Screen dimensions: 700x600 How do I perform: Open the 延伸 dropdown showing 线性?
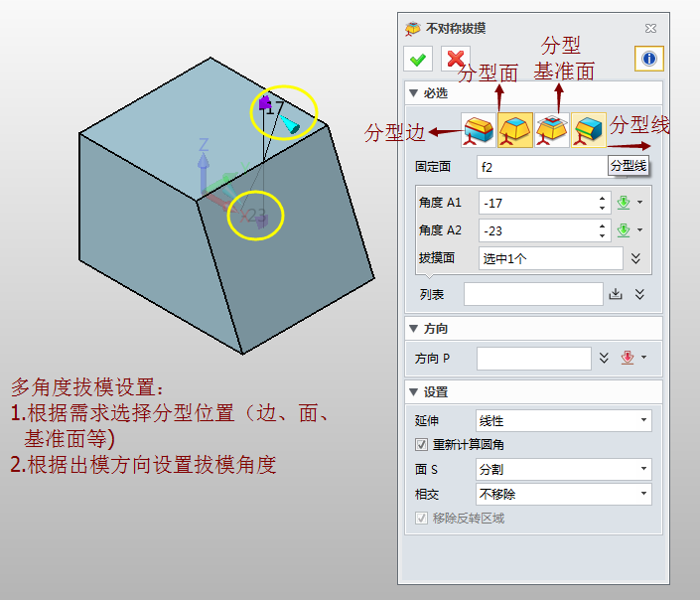563,421
